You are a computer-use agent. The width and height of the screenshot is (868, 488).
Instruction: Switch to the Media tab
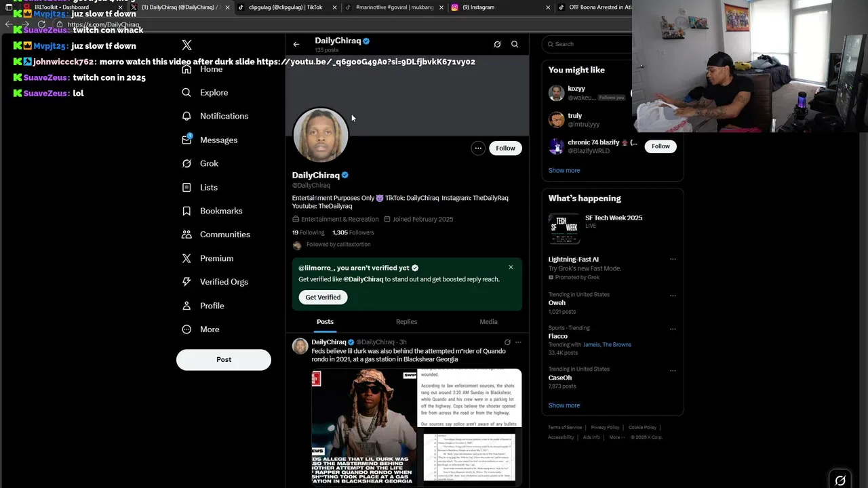pyautogui.click(x=488, y=322)
